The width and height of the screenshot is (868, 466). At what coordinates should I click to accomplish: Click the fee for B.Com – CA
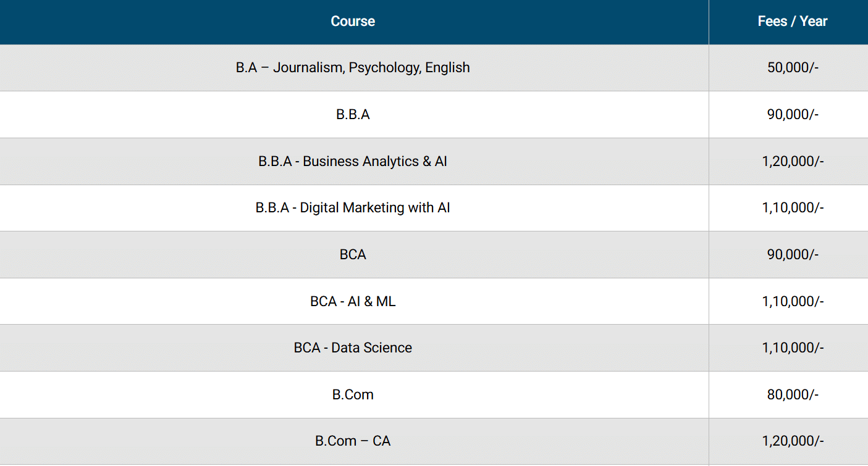793,441
